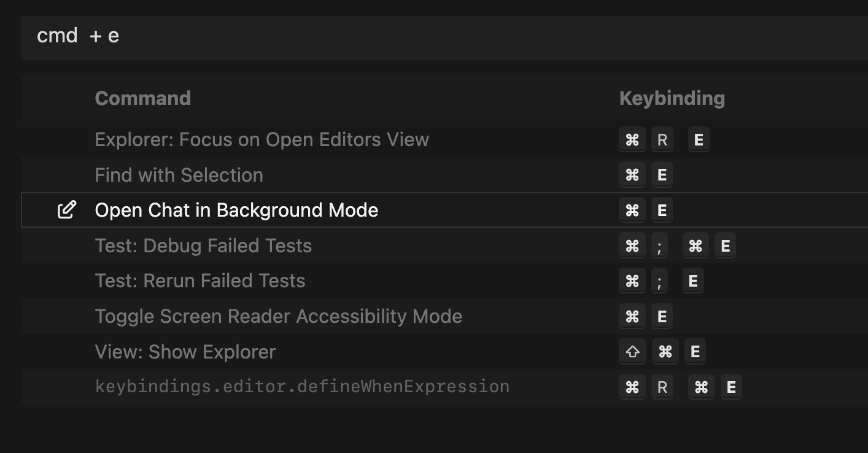The height and width of the screenshot is (453, 868).
Task: Select Test: Debug Failed Tests command
Action: [x=203, y=246]
